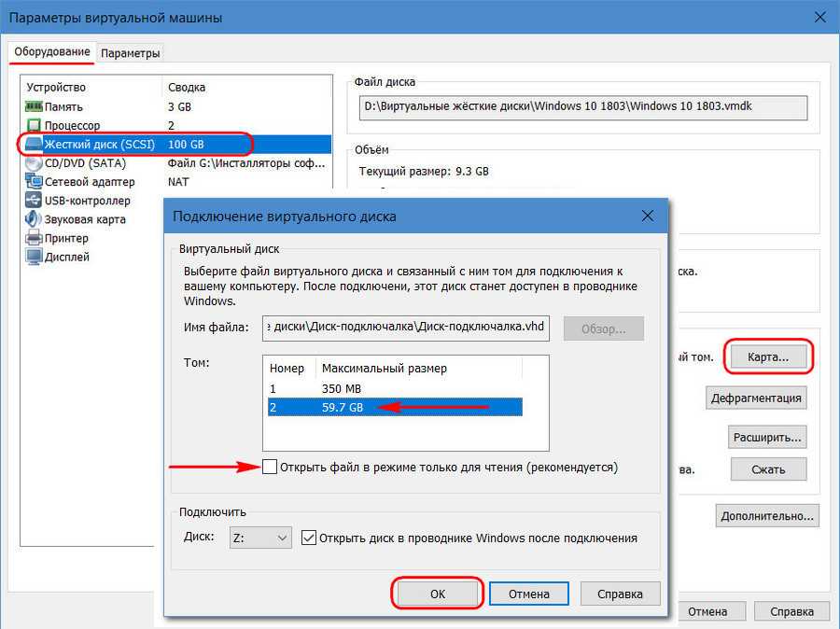
Task: Click the CD/DVD (SATA) disc icon
Action: (34, 163)
